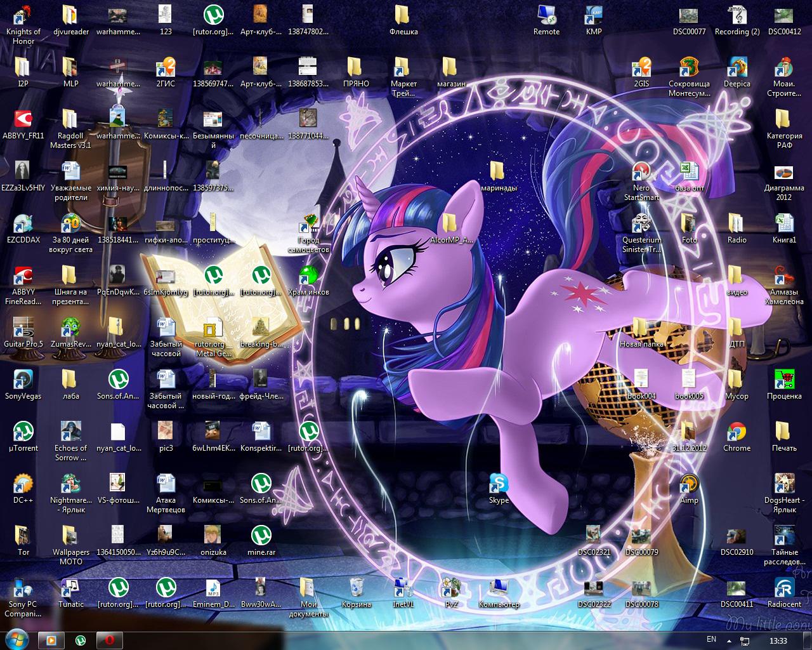Select the DSC00077 photo thumbnail
The width and height of the screenshot is (812, 650).
(690, 20)
